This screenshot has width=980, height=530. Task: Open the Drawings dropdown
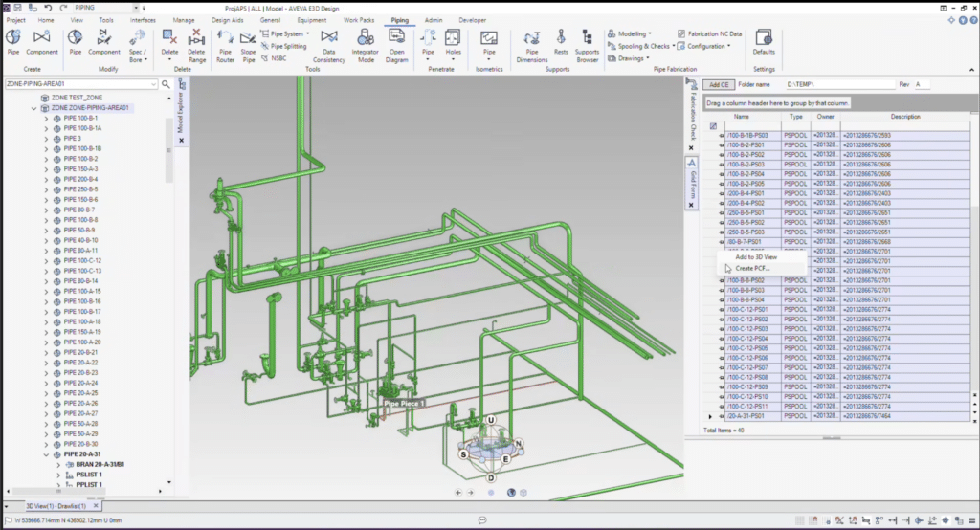point(629,58)
